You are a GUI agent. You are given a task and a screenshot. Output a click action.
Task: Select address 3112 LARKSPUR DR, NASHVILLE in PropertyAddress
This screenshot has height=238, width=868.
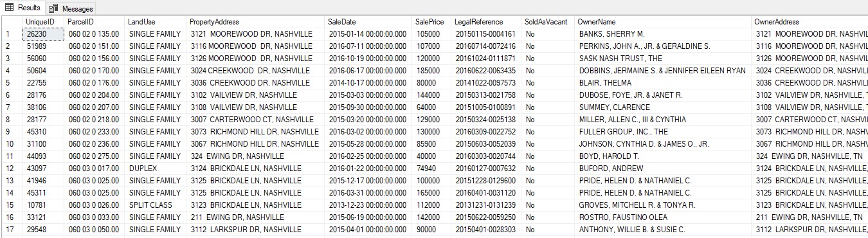coord(255,230)
